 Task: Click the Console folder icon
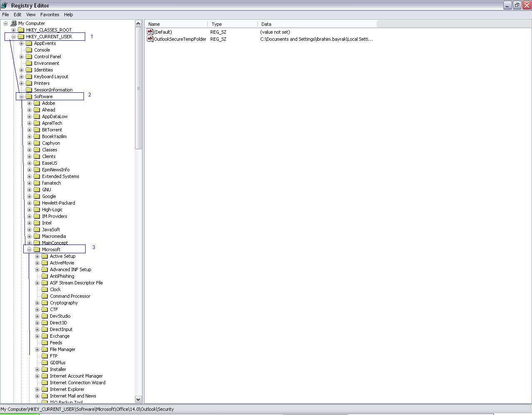coord(29,50)
